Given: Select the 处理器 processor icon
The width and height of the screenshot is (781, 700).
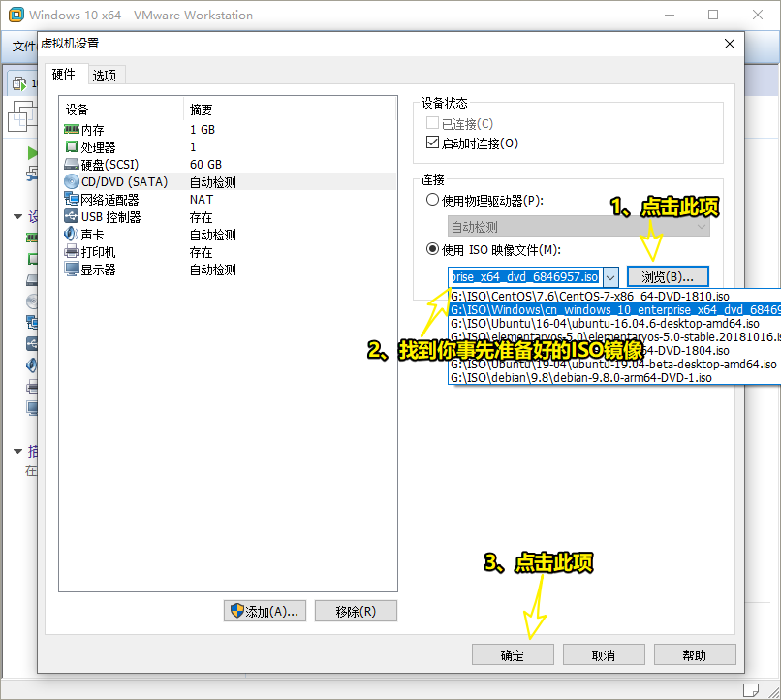Looking at the screenshot, I should point(72,147).
